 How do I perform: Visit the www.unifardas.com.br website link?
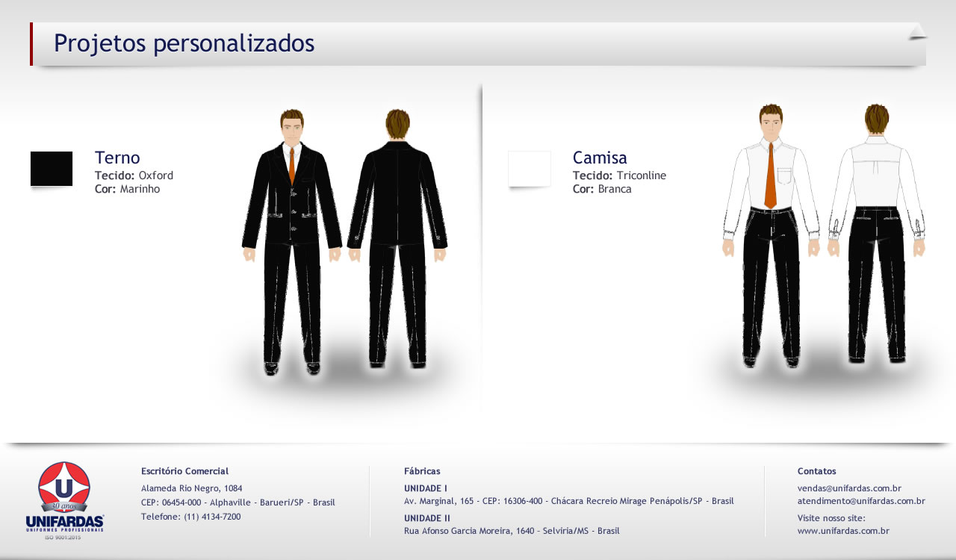[843, 531]
